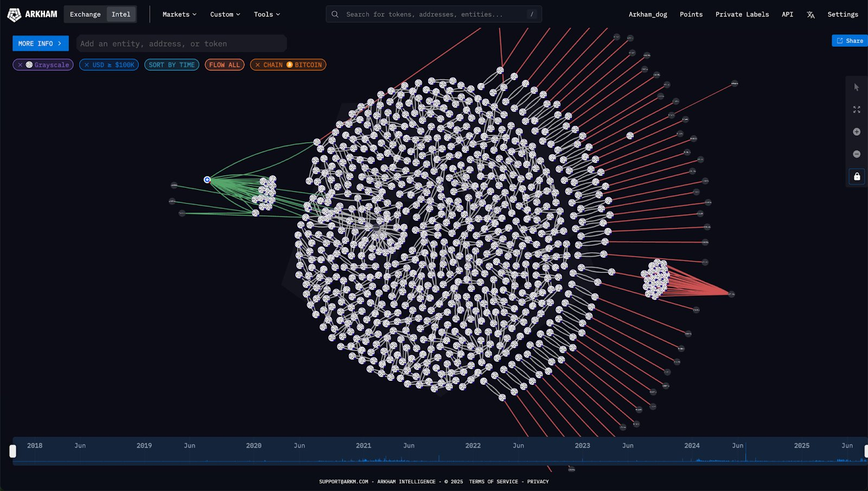The width and height of the screenshot is (868, 491).
Task: Open the Private Labels page
Action: (x=742, y=15)
